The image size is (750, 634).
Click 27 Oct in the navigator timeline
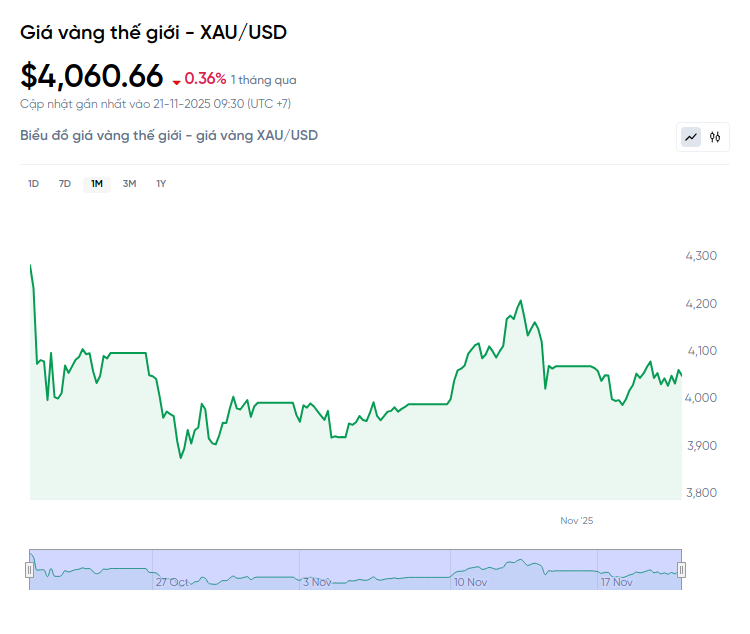[x=172, y=582]
